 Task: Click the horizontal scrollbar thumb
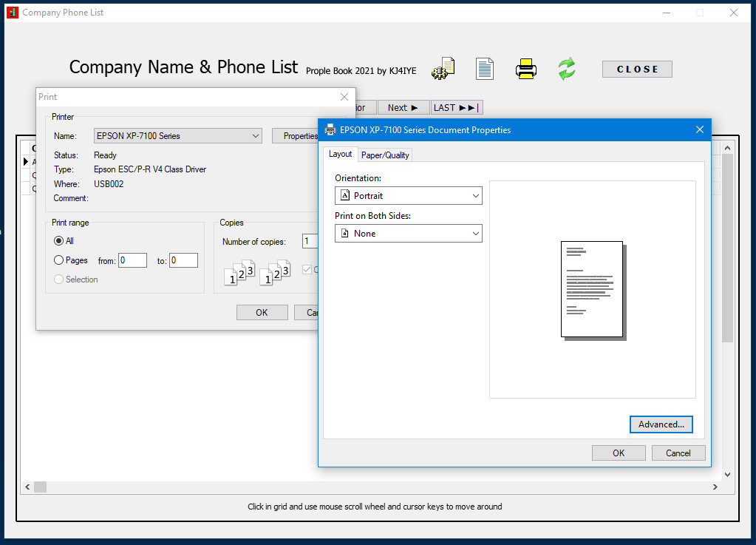(41, 487)
